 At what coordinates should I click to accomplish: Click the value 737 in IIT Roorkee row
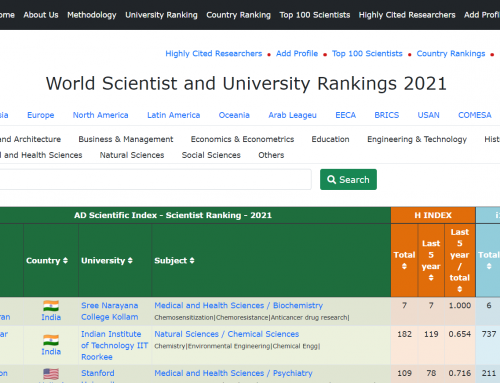coord(489,334)
